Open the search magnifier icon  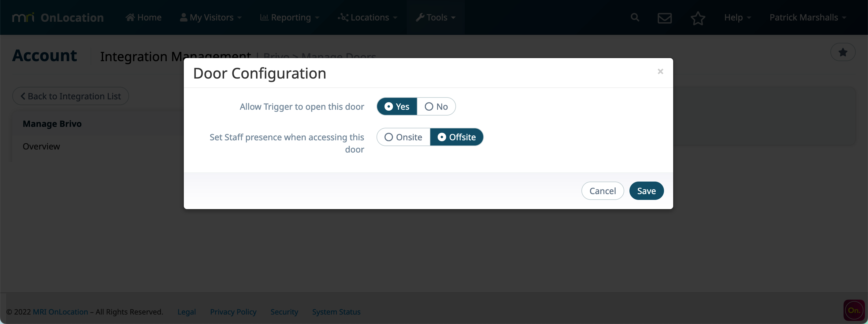point(635,17)
